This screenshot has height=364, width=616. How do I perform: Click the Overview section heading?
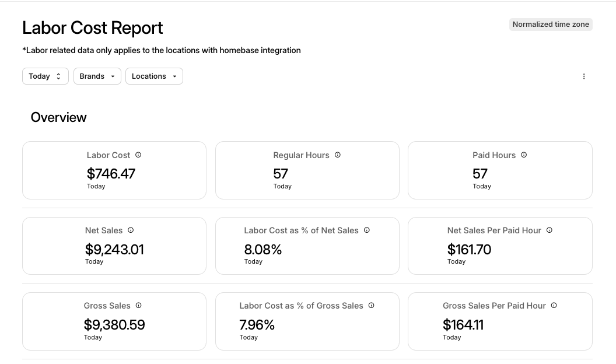pos(58,117)
